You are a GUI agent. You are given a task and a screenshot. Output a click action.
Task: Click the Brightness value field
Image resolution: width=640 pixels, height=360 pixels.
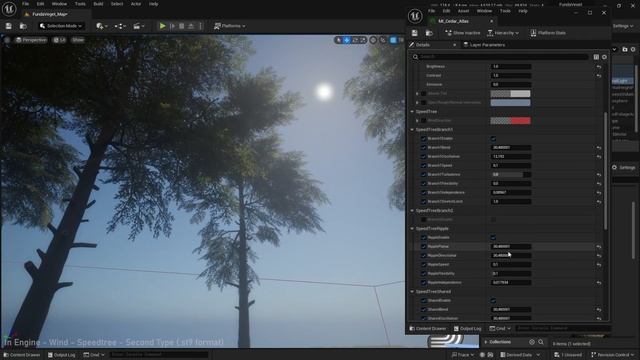[x=511, y=67]
